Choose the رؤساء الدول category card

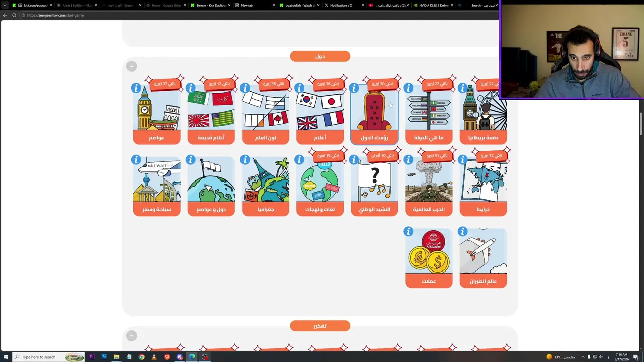[x=374, y=115]
